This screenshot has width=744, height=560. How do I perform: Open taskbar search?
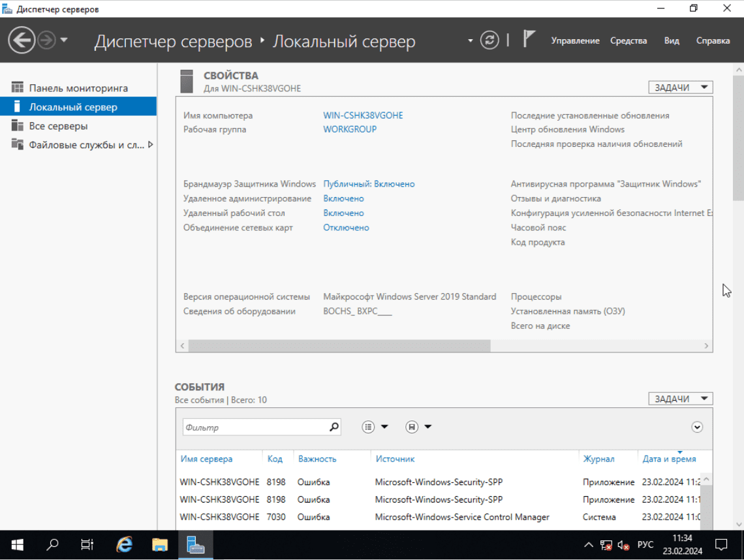point(52,545)
